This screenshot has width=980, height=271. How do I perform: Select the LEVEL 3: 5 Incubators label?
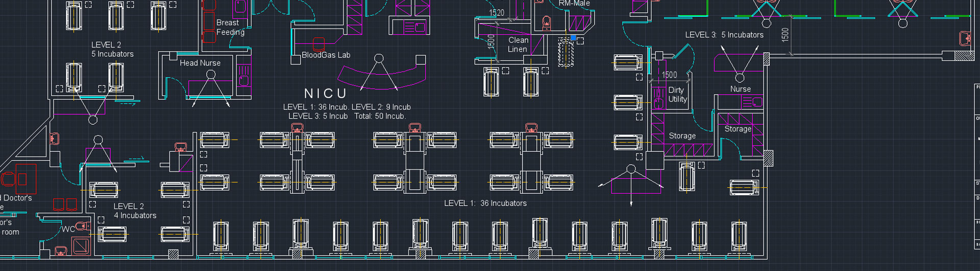pyautogui.click(x=724, y=35)
